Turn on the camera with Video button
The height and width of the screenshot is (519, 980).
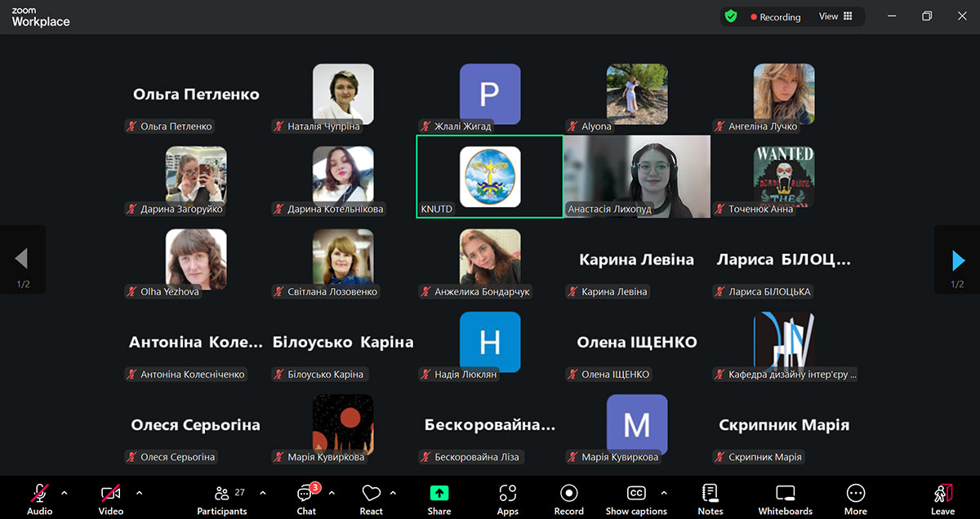pos(111,494)
